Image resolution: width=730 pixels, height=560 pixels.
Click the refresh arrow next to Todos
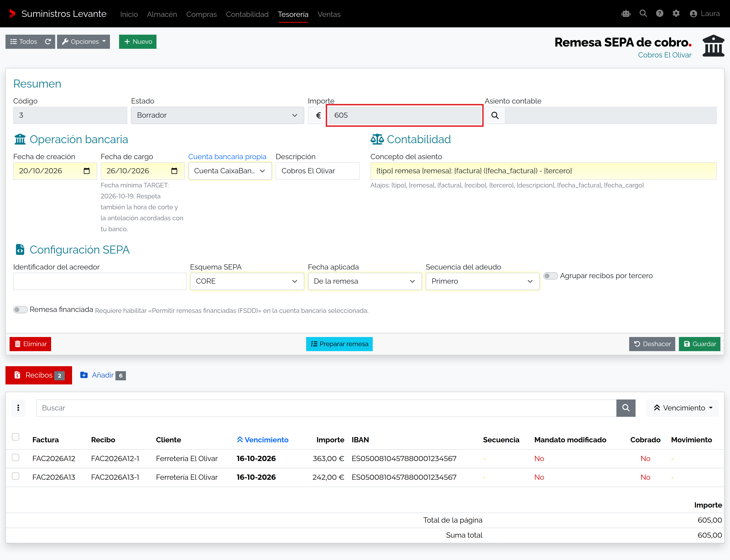[x=48, y=42]
